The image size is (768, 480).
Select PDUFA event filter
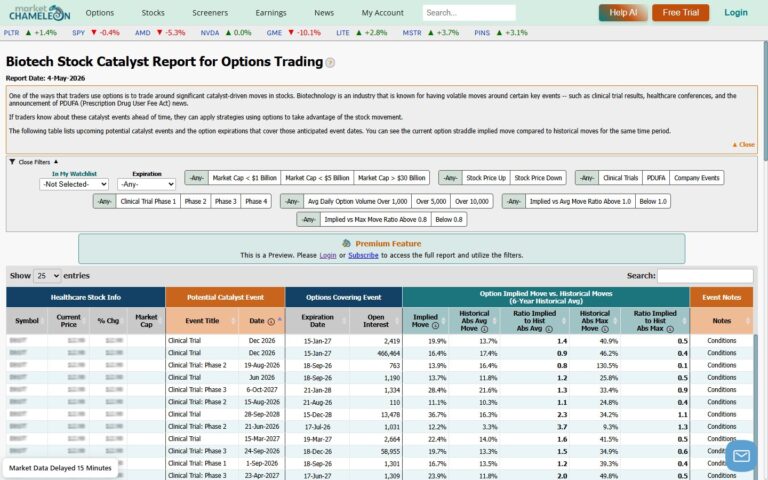656,178
